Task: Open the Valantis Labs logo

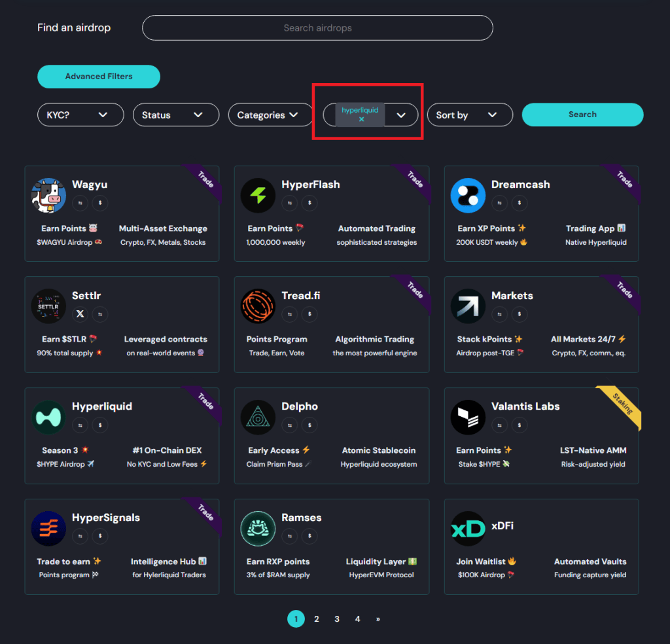Action: [x=468, y=417]
